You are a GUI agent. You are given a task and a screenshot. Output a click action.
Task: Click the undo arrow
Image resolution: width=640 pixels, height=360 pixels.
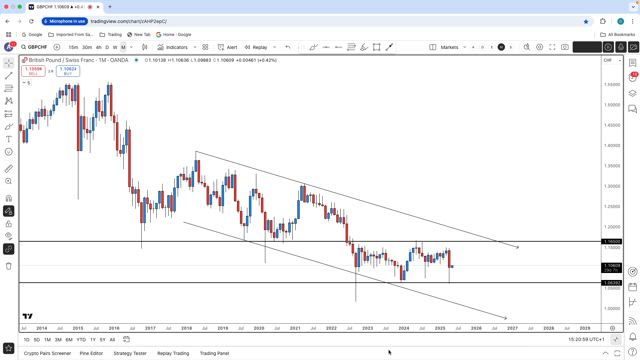pos(288,47)
